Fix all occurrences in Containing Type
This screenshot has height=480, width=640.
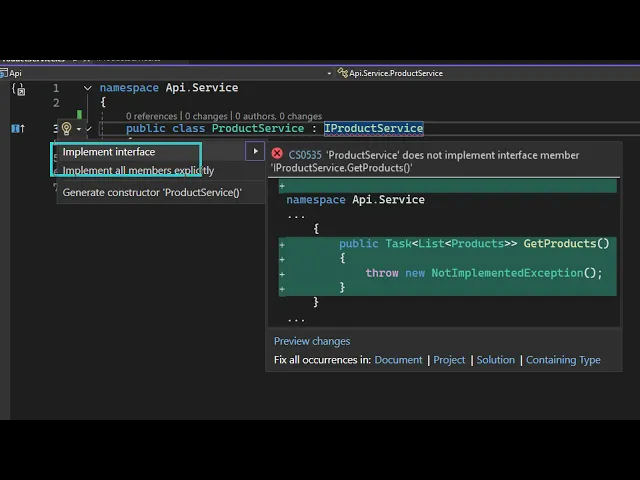[x=563, y=360]
